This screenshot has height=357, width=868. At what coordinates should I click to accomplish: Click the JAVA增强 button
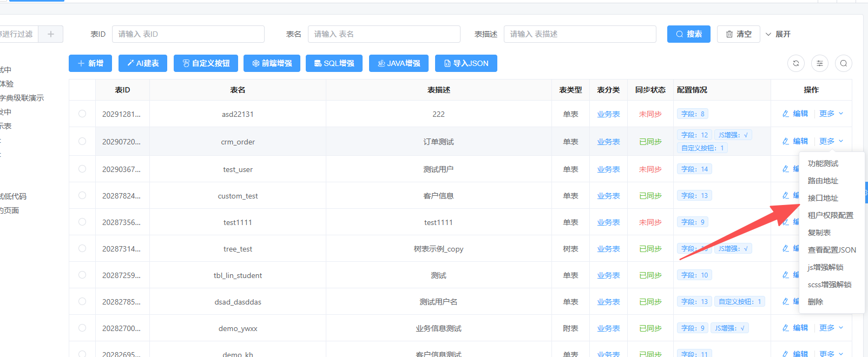click(x=399, y=63)
